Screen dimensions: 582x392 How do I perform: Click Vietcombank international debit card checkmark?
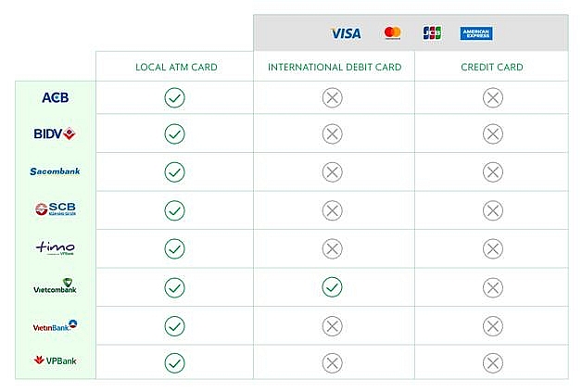tap(332, 287)
